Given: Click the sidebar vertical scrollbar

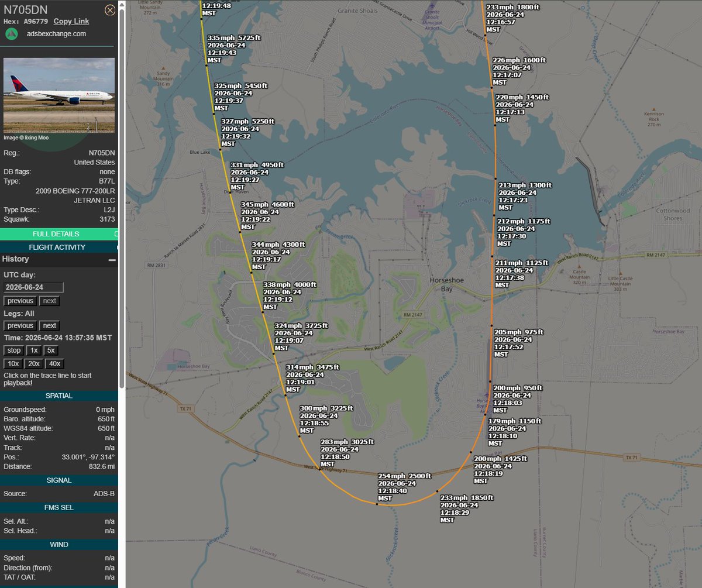Looking at the screenshot, I should click(x=121, y=199).
